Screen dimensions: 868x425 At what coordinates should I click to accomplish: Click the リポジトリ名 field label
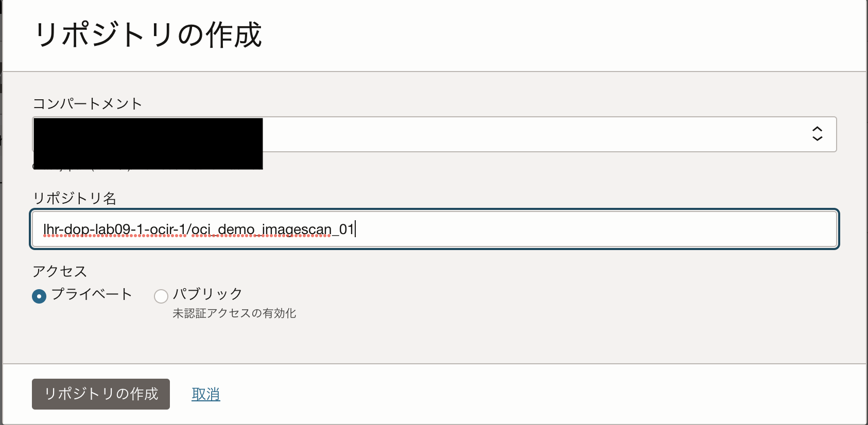pyautogui.click(x=75, y=198)
